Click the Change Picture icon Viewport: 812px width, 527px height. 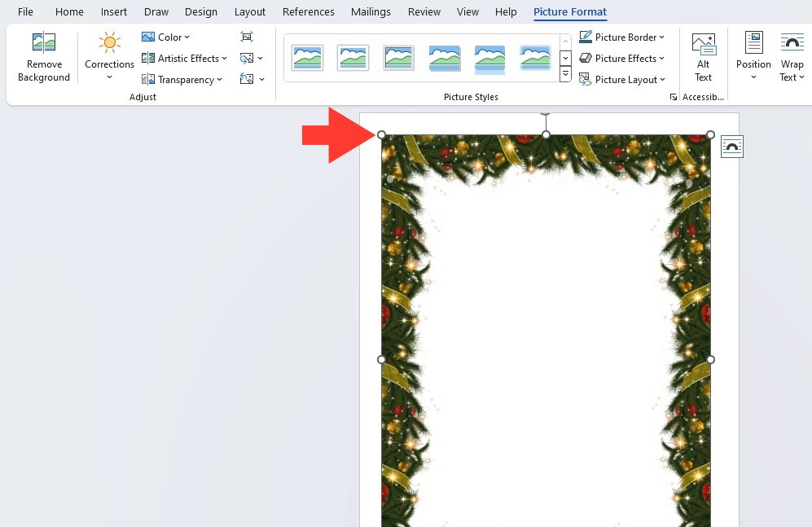(x=247, y=58)
